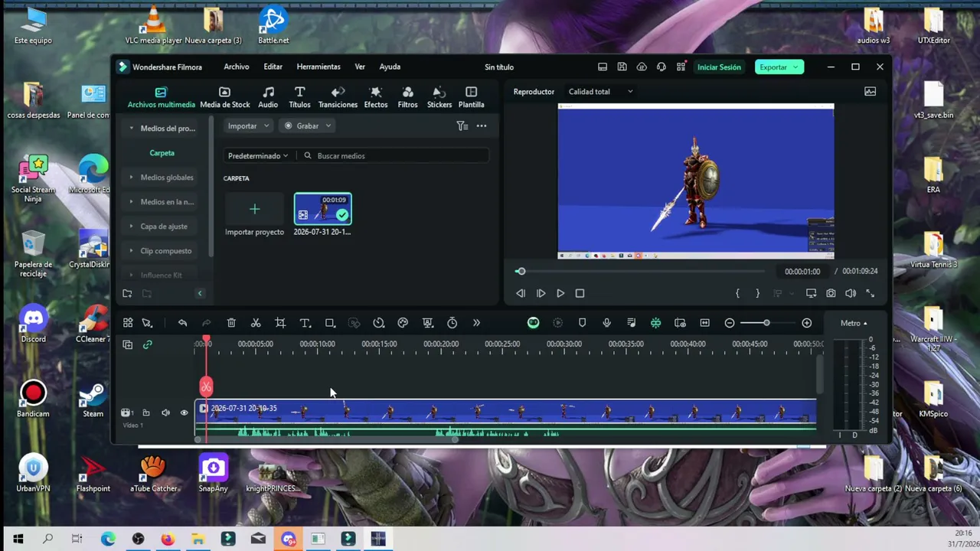Lock the Video 1 track
Viewport: 980px width, 551px height.
point(146,412)
